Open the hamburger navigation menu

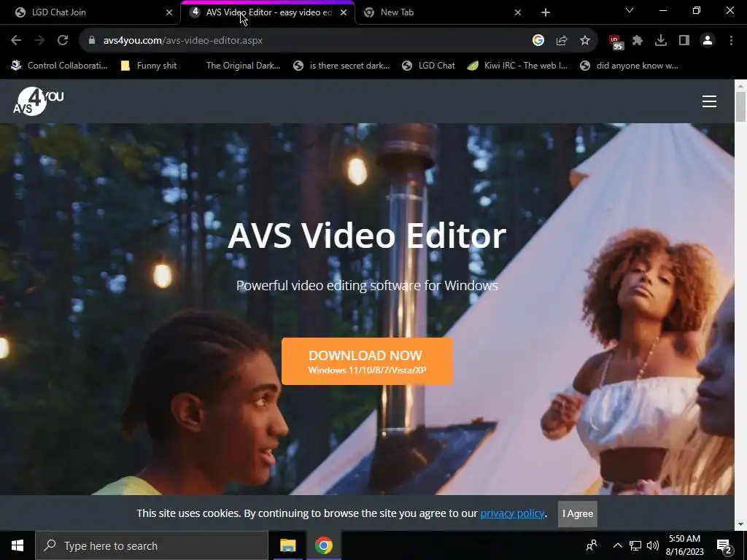[x=709, y=101]
